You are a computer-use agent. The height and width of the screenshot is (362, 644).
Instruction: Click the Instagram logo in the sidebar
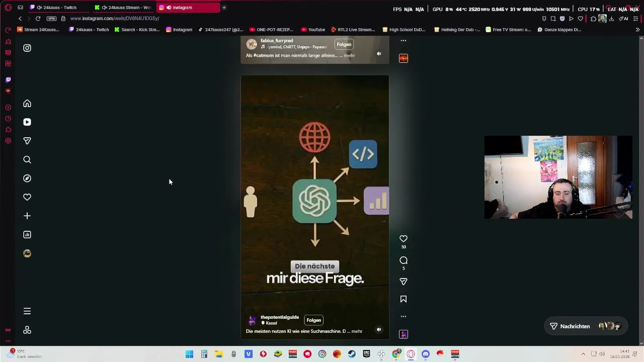click(x=27, y=48)
